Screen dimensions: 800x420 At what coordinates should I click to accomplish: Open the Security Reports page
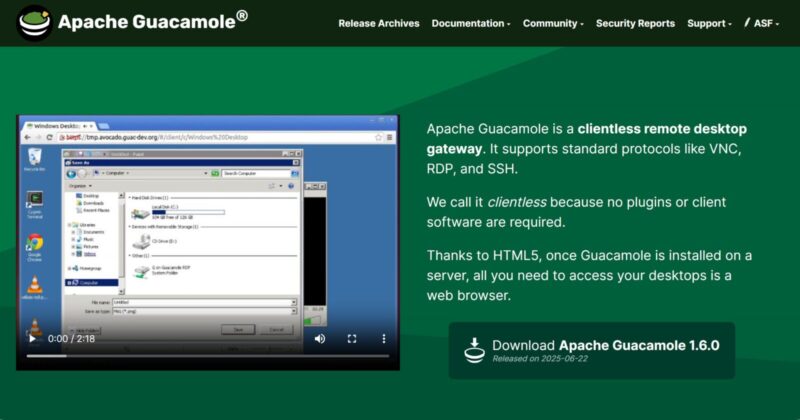click(635, 23)
